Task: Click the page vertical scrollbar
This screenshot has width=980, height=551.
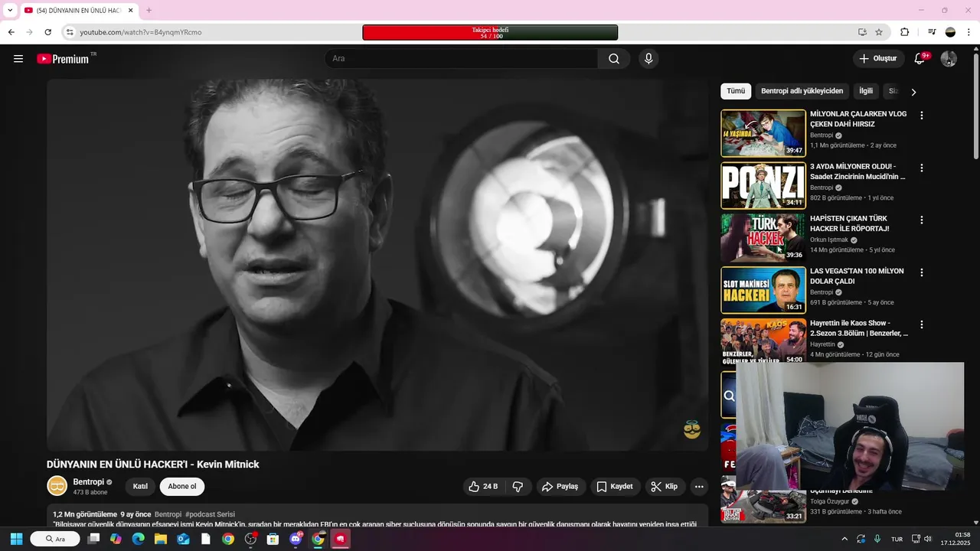Action: coord(976,107)
